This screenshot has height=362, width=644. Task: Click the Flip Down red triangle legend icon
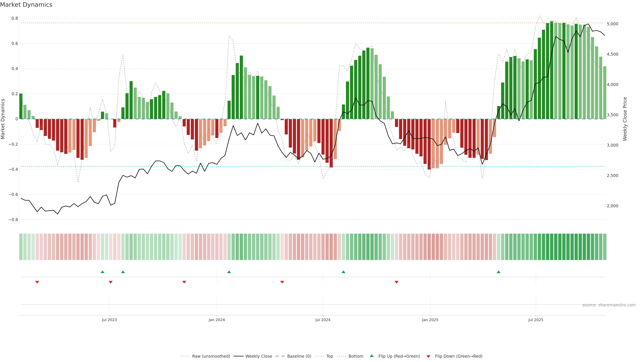click(428, 356)
